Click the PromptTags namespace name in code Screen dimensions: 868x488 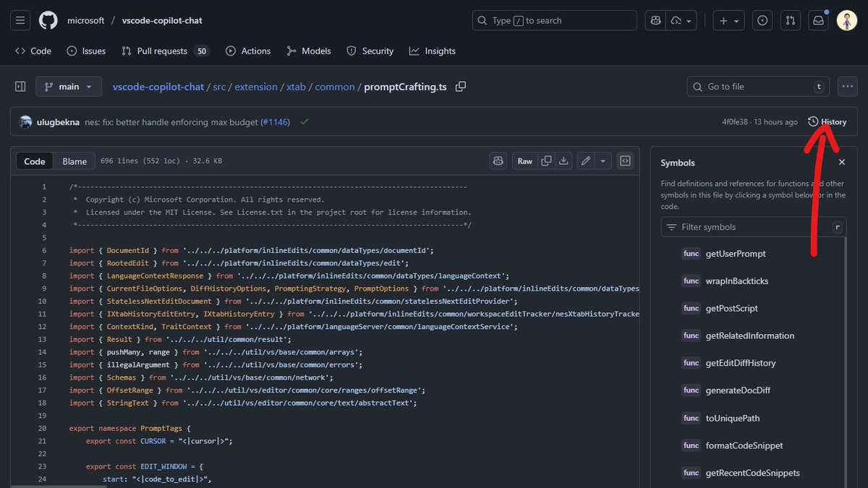(x=163, y=428)
